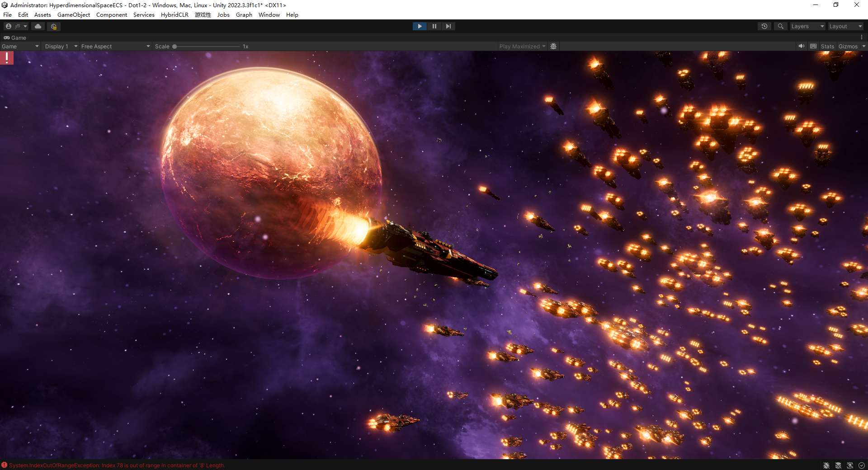Open the Game view type dropdown
This screenshot has width=868, height=470.
(20, 46)
